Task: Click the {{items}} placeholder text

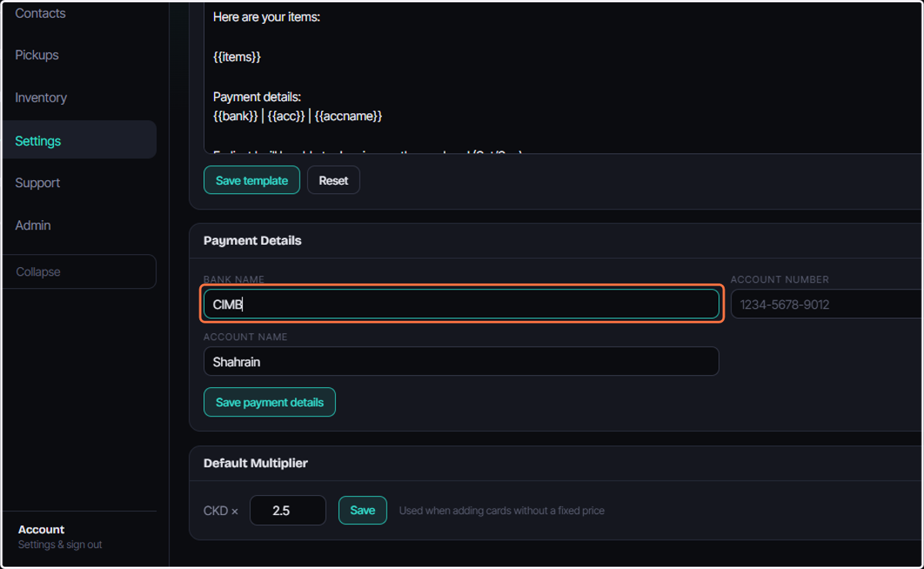Action: point(237,57)
